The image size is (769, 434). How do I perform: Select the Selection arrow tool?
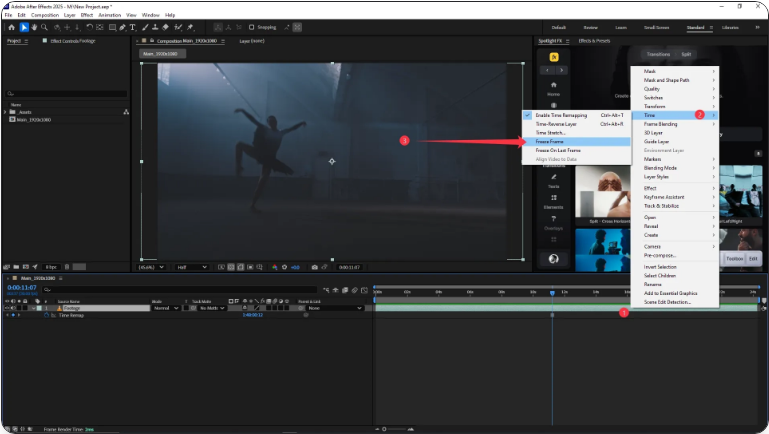pyautogui.click(x=24, y=27)
